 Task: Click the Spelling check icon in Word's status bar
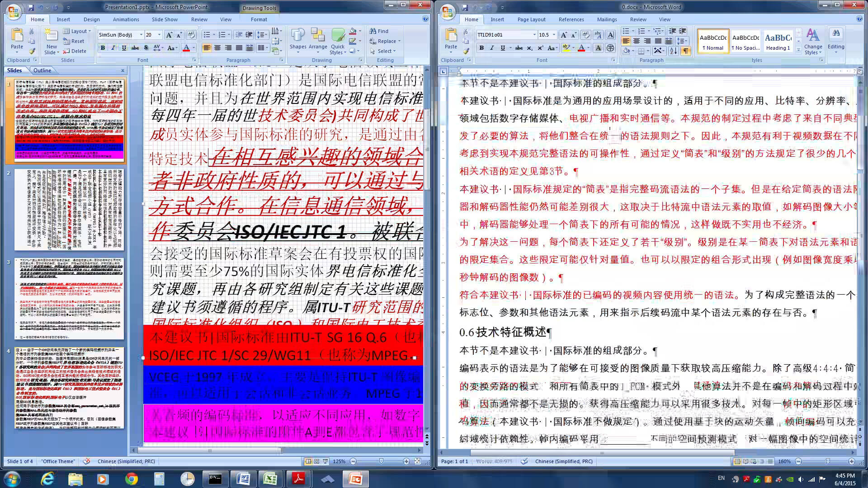(524, 461)
